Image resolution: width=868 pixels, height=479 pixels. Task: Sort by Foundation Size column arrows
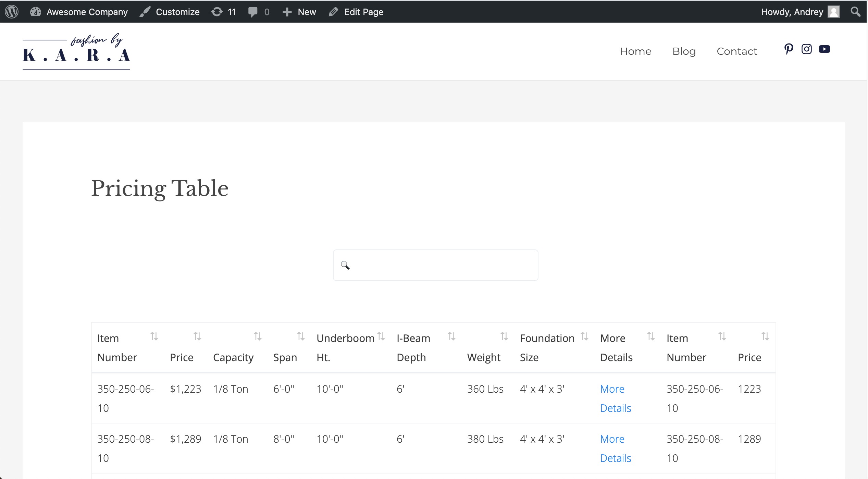(584, 336)
